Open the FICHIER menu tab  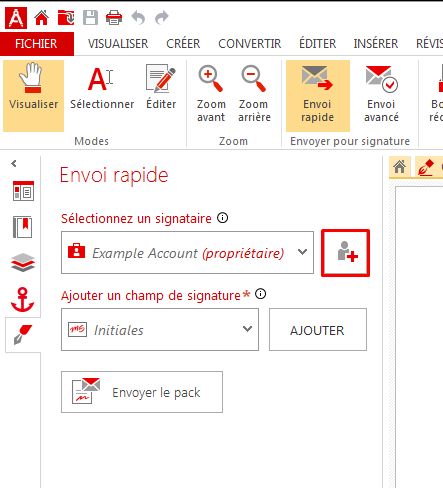[x=37, y=44]
